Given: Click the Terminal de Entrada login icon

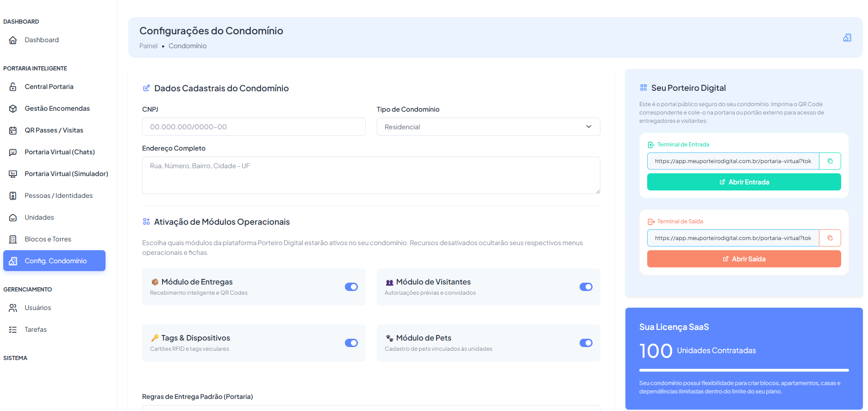Looking at the screenshot, I should 651,145.
